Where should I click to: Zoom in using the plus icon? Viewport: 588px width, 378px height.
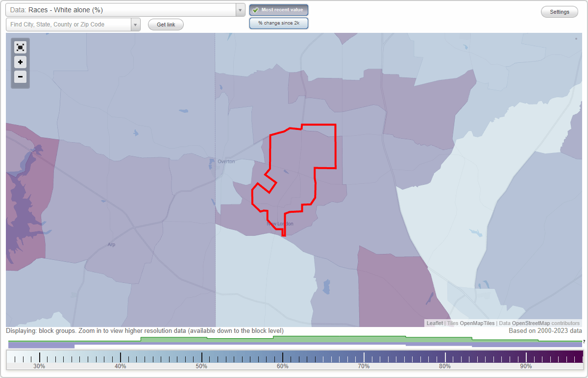click(20, 62)
